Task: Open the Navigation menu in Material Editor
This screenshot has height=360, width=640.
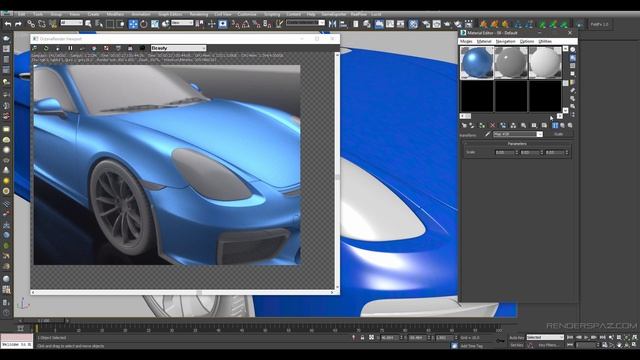Action: click(x=506, y=41)
